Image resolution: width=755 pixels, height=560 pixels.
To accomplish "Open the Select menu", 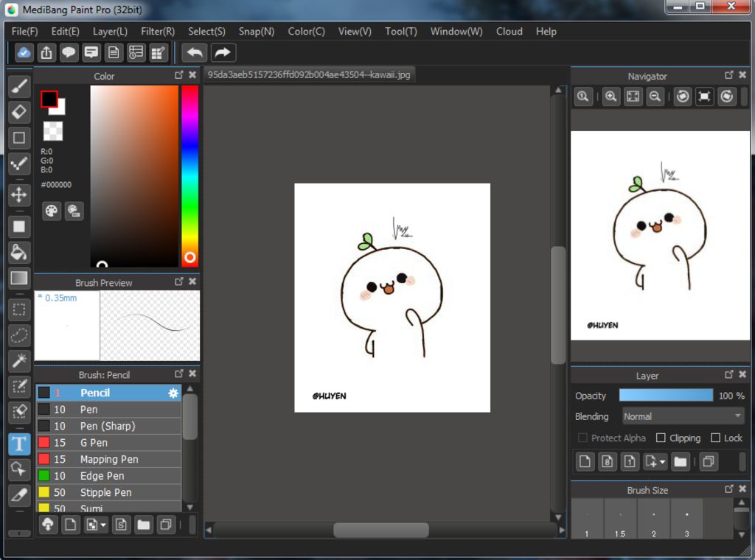I will 206,31.
